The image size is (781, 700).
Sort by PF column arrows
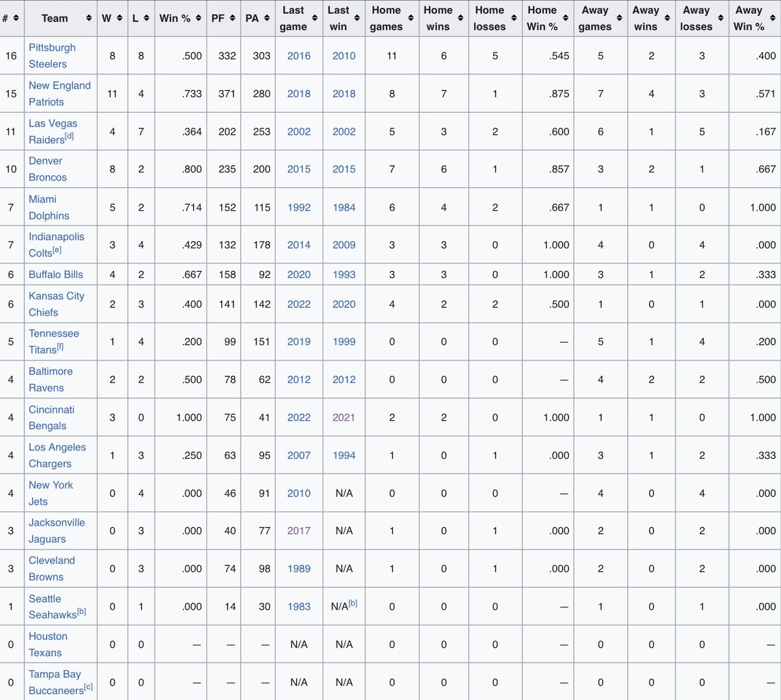click(232, 18)
